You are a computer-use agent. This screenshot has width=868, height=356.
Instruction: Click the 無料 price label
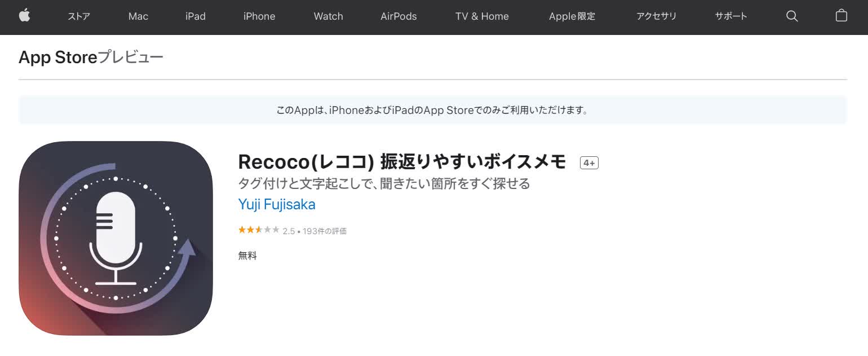coord(247,256)
